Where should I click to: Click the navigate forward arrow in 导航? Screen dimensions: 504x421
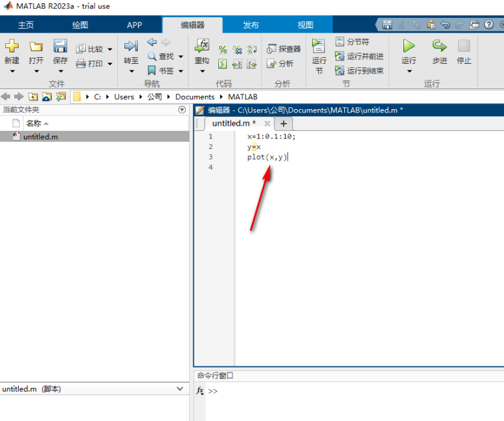tap(166, 42)
